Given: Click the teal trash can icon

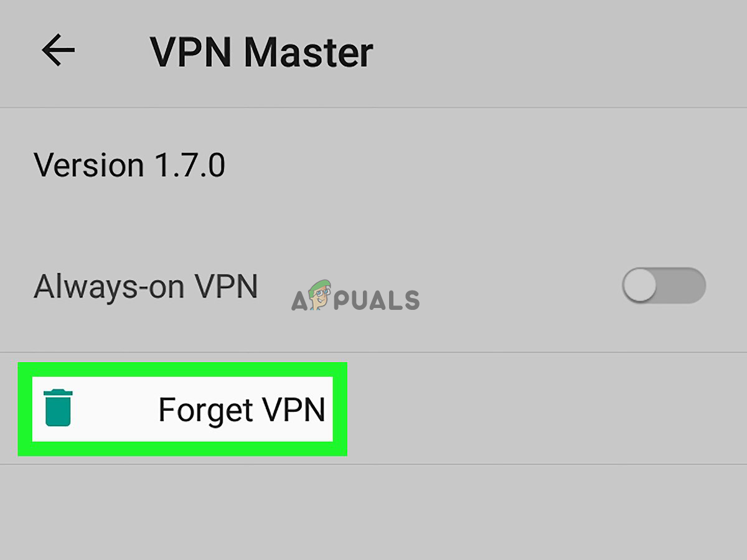Looking at the screenshot, I should [59, 408].
